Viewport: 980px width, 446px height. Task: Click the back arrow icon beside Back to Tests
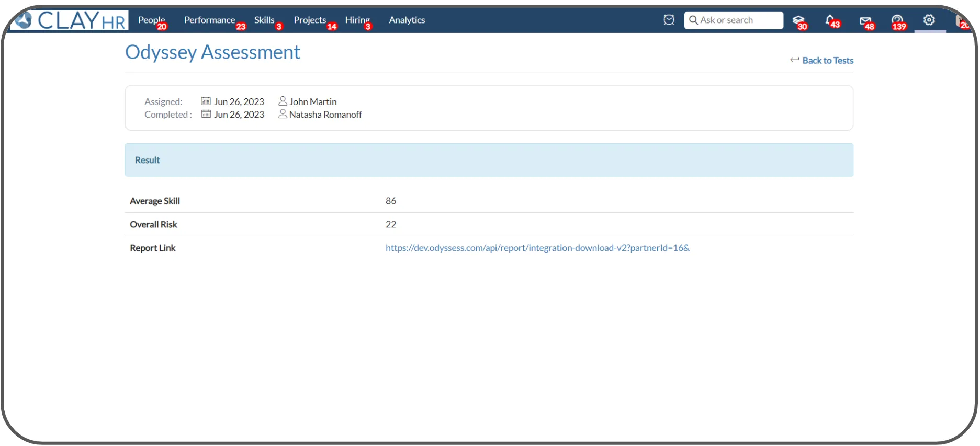coord(794,60)
